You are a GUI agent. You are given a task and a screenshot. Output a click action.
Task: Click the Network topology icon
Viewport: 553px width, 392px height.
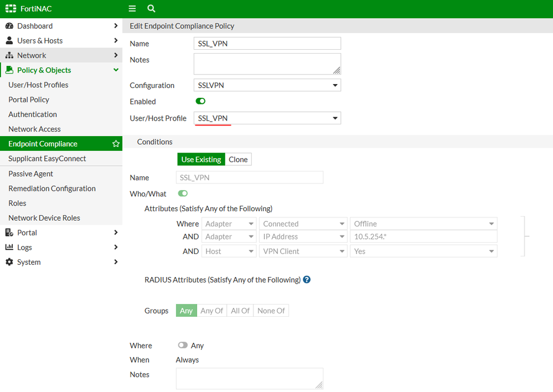[9, 55]
